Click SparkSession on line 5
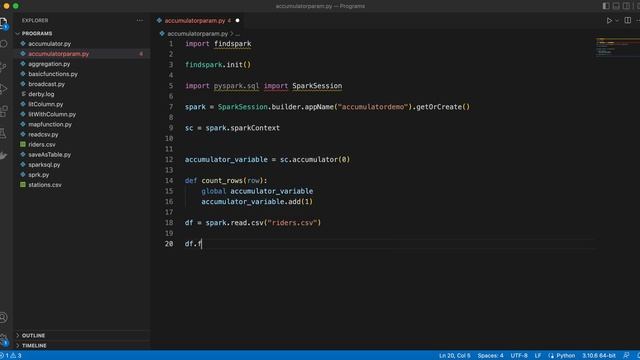The width and height of the screenshot is (640, 360). tap(317, 86)
